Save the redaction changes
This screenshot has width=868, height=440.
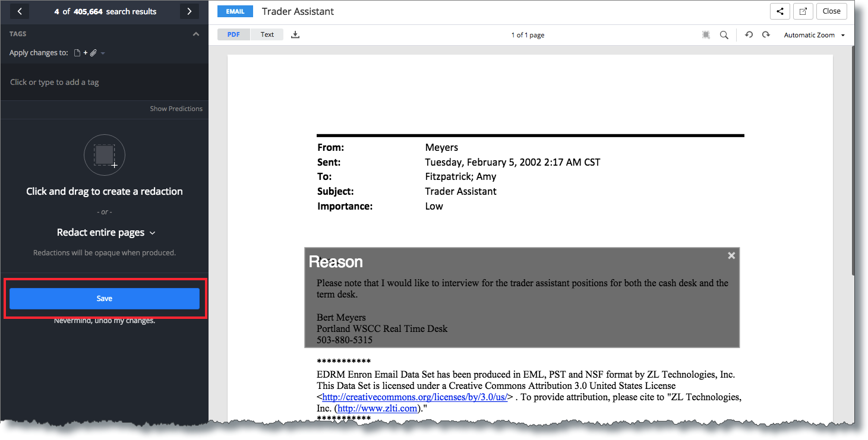105,299
